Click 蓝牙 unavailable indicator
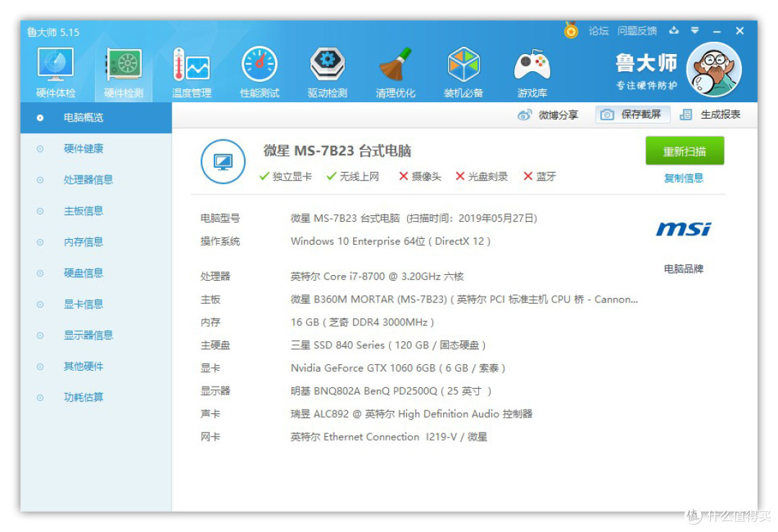Image resolution: width=778 pixels, height=532 pixels. (540, 176)
